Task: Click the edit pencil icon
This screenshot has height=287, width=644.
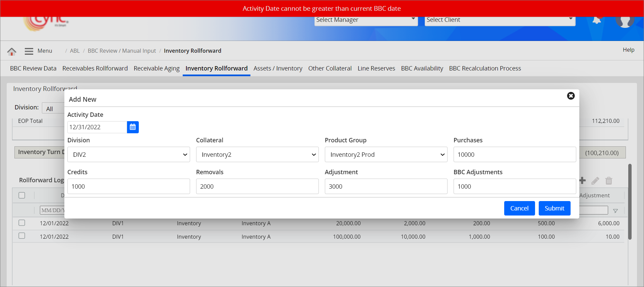Action: click(x=595, y=181)
